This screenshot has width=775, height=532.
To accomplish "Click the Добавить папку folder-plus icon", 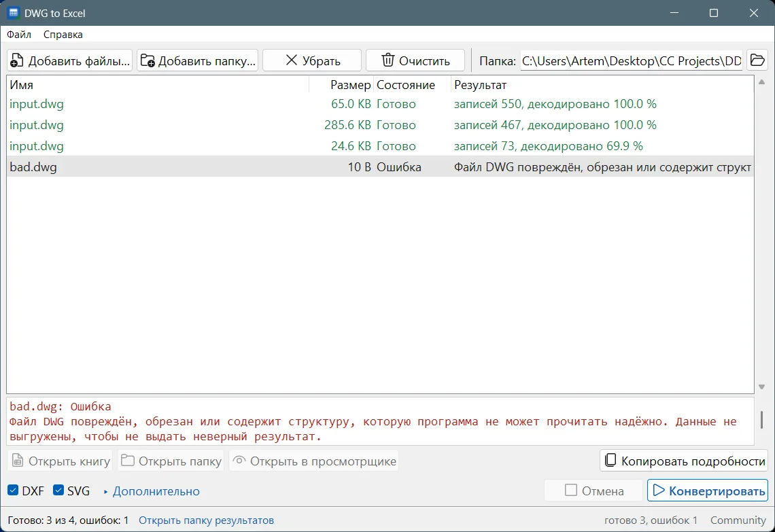I will point(148,60).
